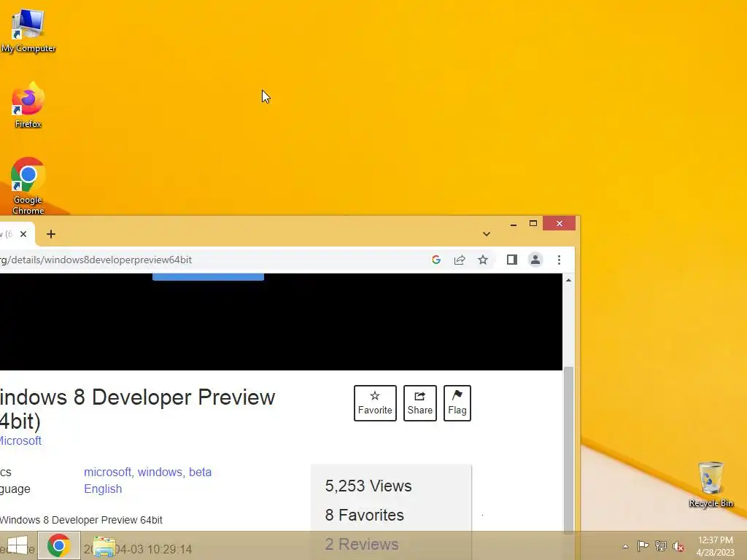Click the blue button above the player
The width and height of the screenshot is (747, 560).
point(208,276)
